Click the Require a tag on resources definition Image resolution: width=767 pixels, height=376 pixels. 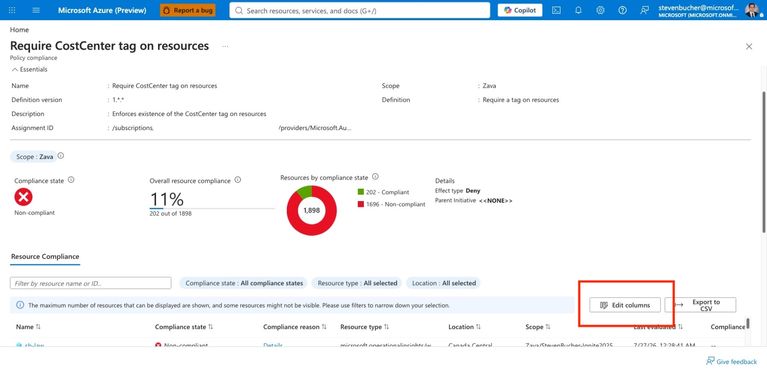[520, 100]
